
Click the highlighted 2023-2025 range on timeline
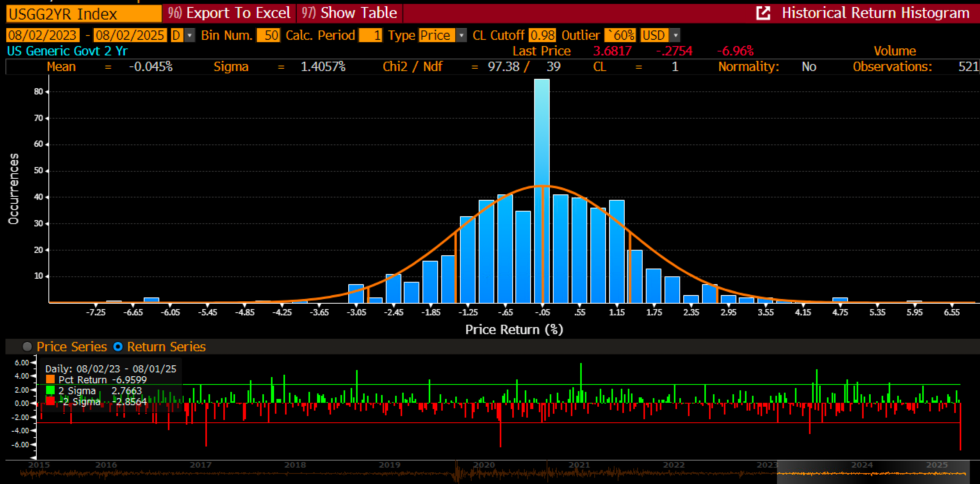point(873,473)
